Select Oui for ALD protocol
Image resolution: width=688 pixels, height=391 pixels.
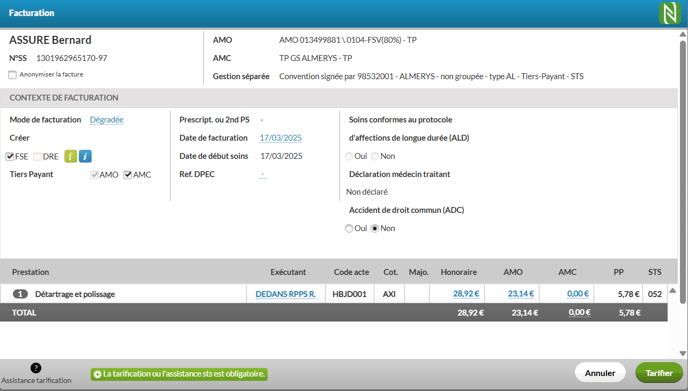tap(349, 156)
